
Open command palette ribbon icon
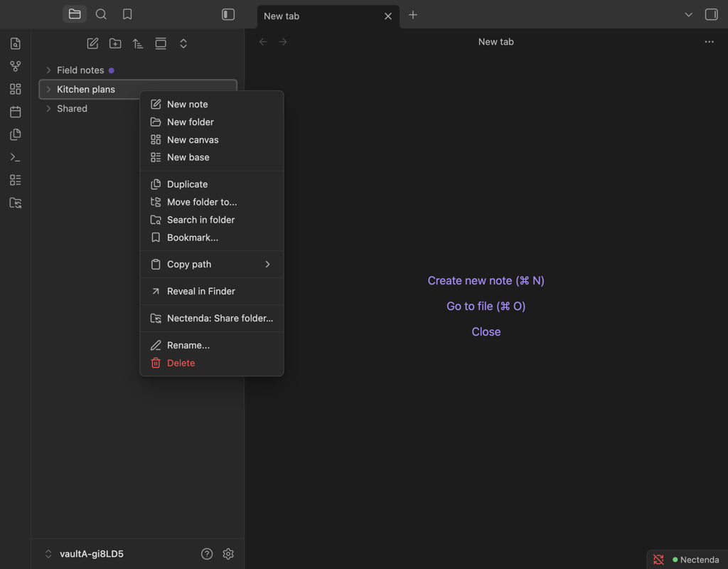click(x=16, y=157)
